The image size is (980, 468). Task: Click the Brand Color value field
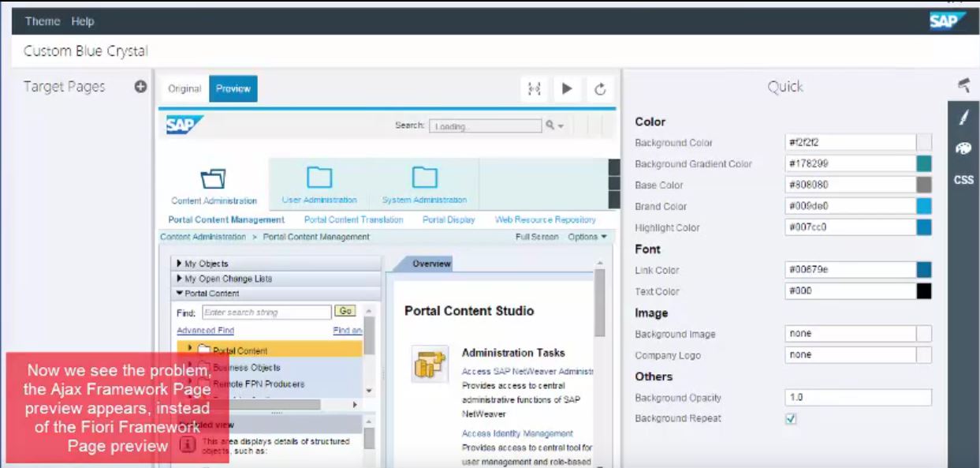851,206
